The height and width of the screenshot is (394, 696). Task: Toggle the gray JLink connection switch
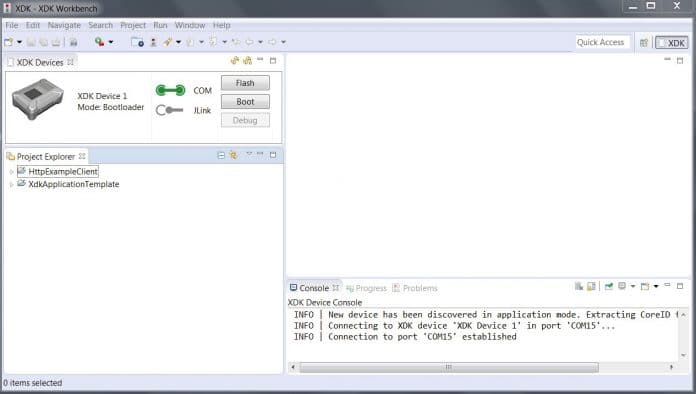point(170,110)
